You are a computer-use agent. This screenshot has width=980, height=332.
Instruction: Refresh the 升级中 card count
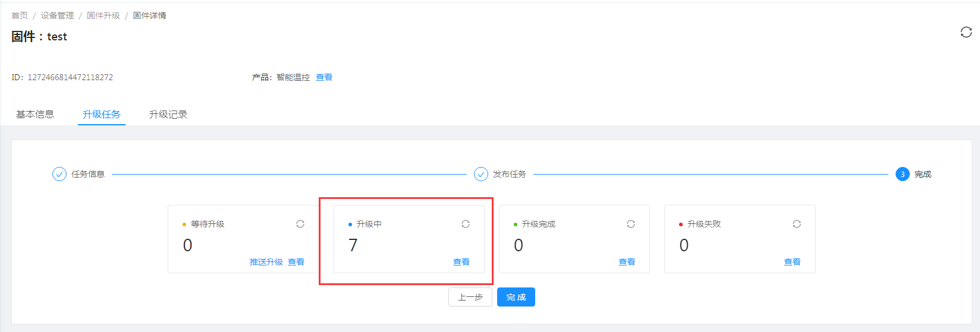466,224
